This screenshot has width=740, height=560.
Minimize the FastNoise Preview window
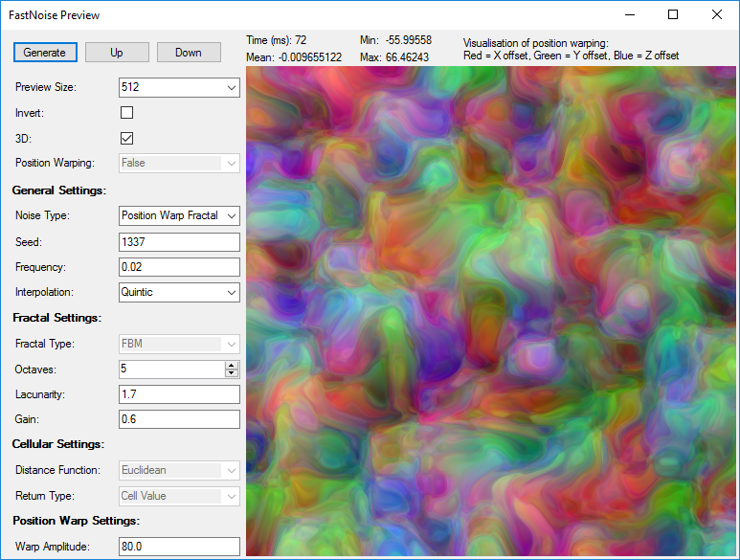(x=629, y=14)
